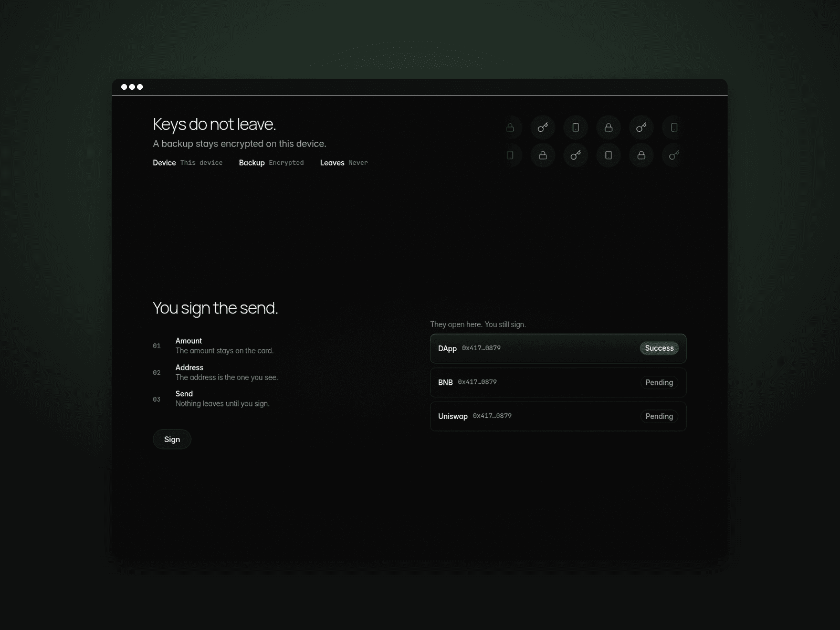840x630 pixels.
Task: Click the Success status badge on DApp
Action: click(x=659, y=348)
